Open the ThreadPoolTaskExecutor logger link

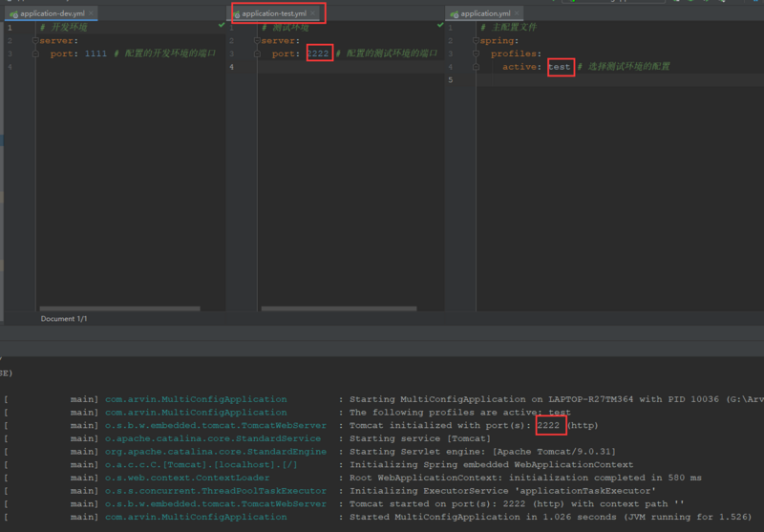(x=216, y=491)
